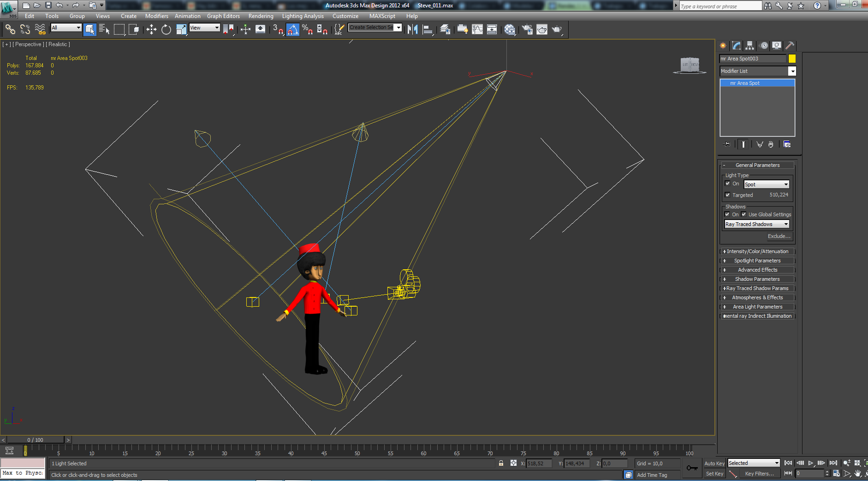Open the MAXScript menu
This screenshot has height=481, width=868.
[382, 16]
